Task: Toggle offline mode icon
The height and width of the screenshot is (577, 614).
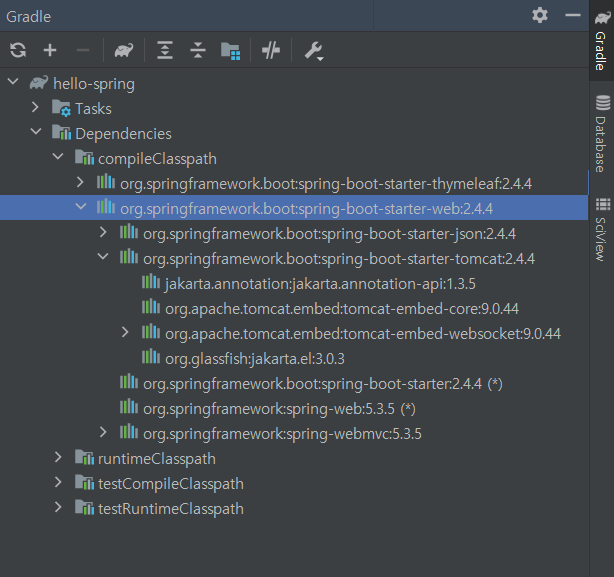Action: click(x=271, y=50)
